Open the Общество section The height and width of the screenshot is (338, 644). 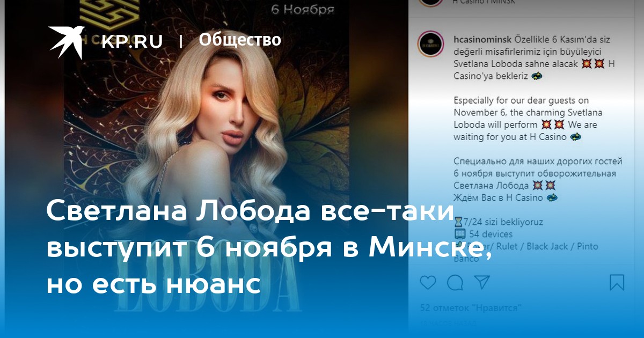click(240, 40)
